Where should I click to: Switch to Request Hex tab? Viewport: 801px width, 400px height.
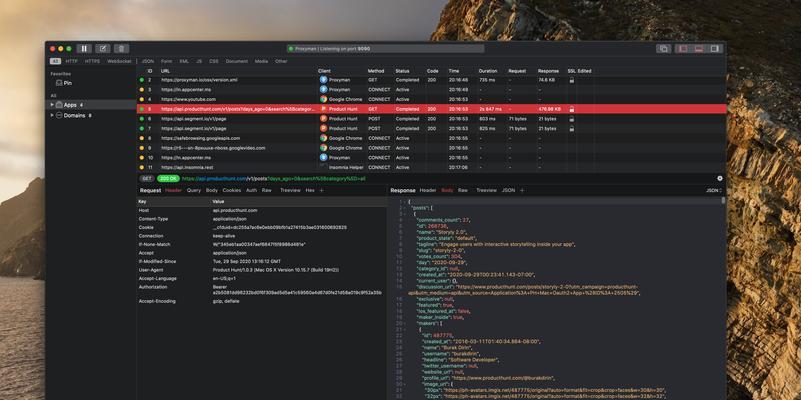(x=310, y=190)
